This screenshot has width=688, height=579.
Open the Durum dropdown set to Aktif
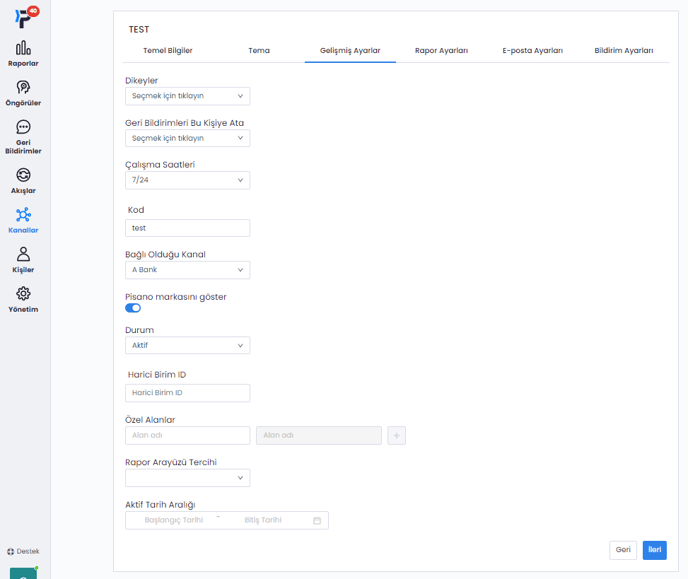(187, 345)
